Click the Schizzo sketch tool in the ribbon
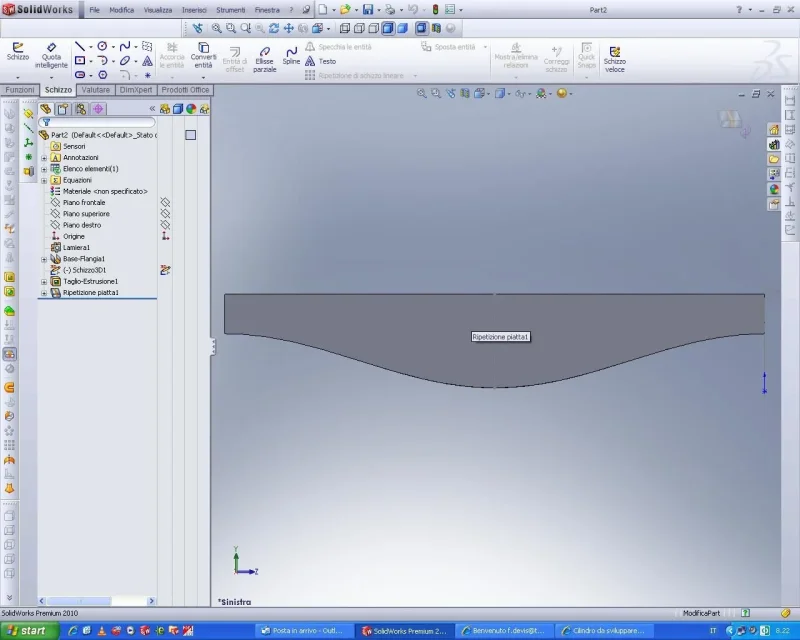The width and height of the screenshot is (800, 640). (18, 52)
